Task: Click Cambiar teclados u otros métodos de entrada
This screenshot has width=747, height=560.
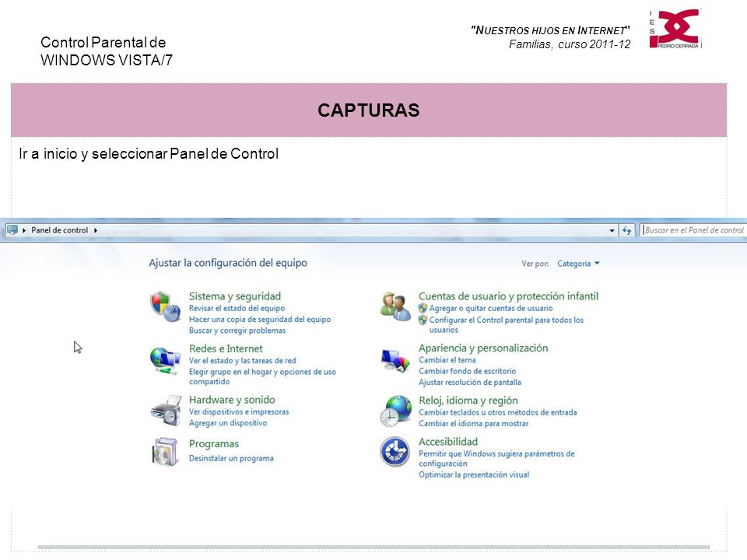Action: click(497, 412)
